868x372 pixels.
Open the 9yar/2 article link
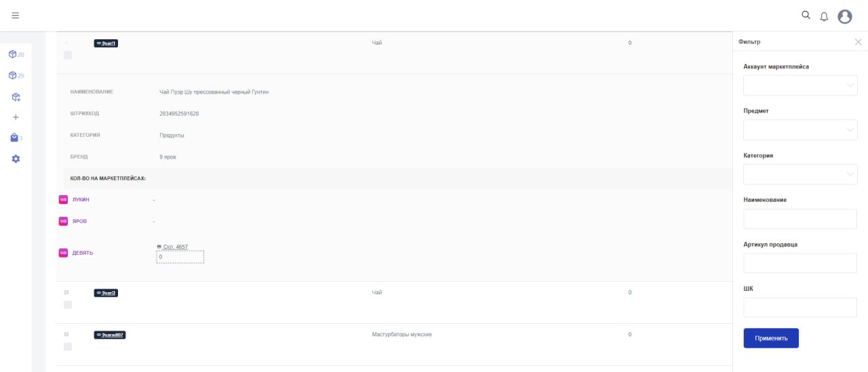point(106,293)
